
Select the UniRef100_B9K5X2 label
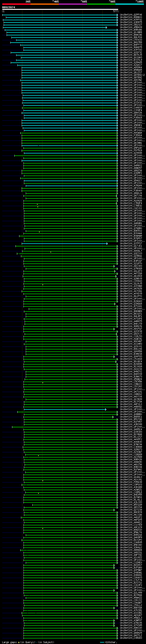(x=131, y=231)
